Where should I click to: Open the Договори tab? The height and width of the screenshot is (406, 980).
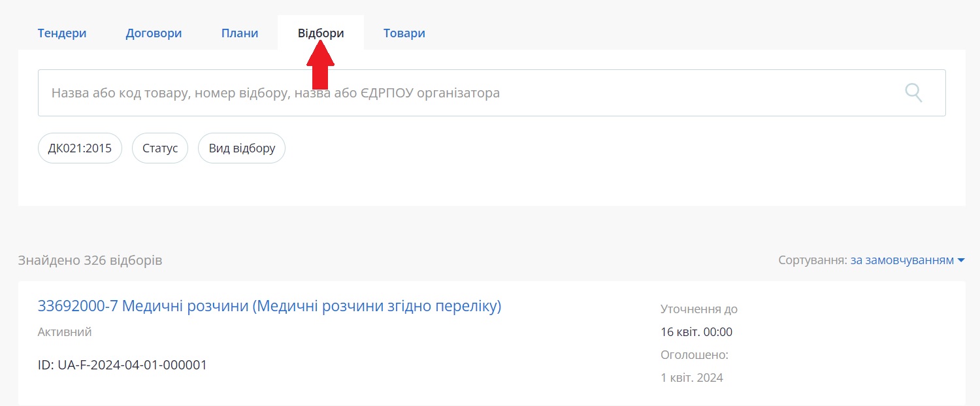click(x=154, y=33)
